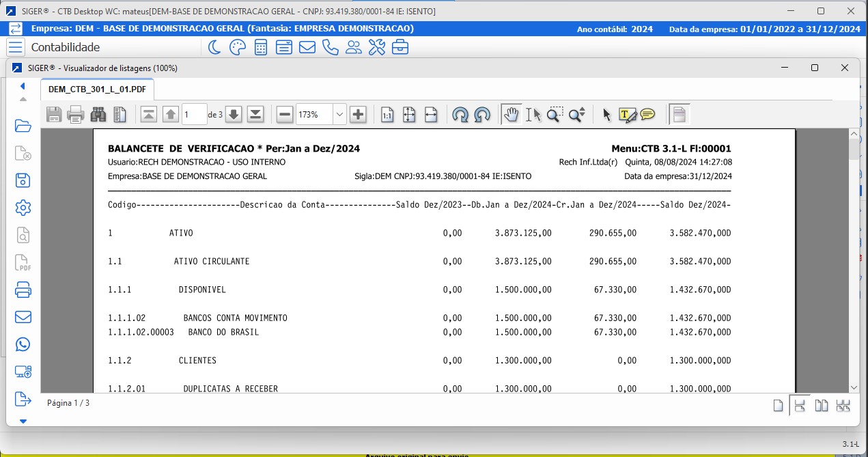Open the calculator icon in the top bar
The width and height of the screenshot is (868, 457).
(x=260, y=47)
